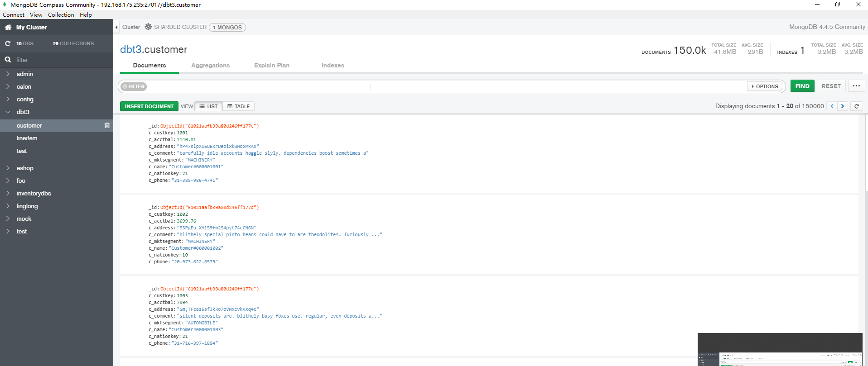Delete the customer collection trash icon
This screenshot has height=366, width=868.
click(107, 125)
